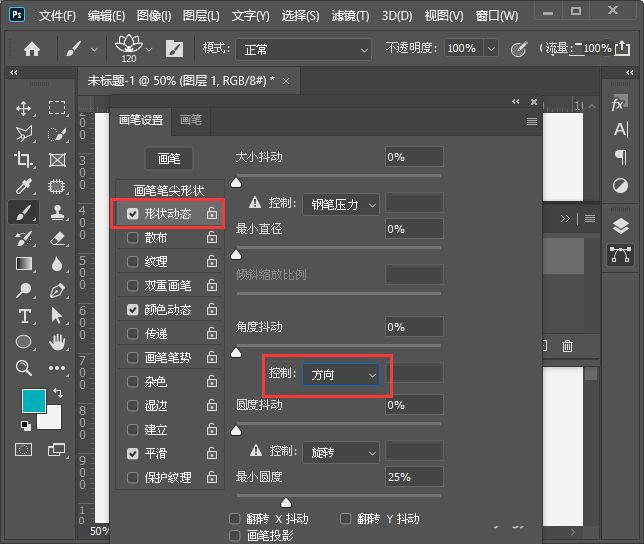Click the Home icon in options bar
This screenshot has width=644, height=544.
[x=32, y=48]
